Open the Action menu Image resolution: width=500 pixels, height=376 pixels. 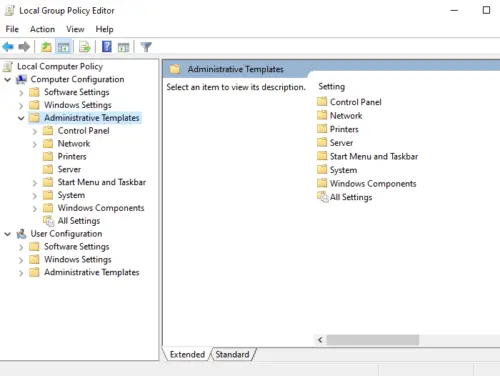point(42,29)
